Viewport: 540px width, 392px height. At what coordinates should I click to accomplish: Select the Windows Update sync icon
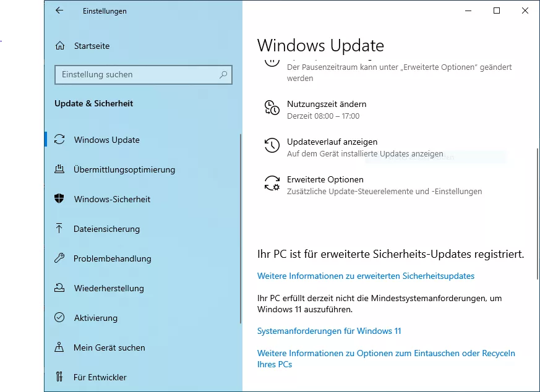59,139
